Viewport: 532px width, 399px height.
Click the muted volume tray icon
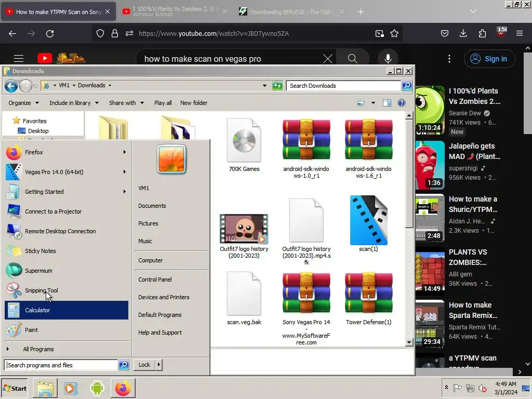pos(482,388)
